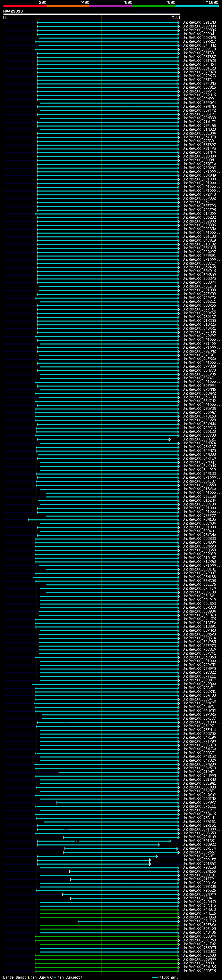Select the UniRef100_P62908 label

(x=199, y=221)
